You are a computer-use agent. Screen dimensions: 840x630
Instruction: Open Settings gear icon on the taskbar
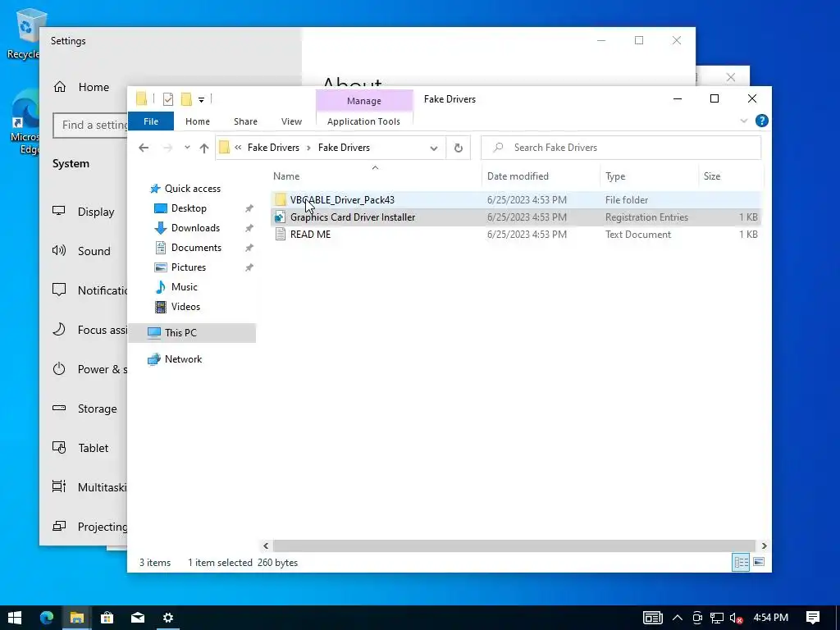tap(167, 618)
